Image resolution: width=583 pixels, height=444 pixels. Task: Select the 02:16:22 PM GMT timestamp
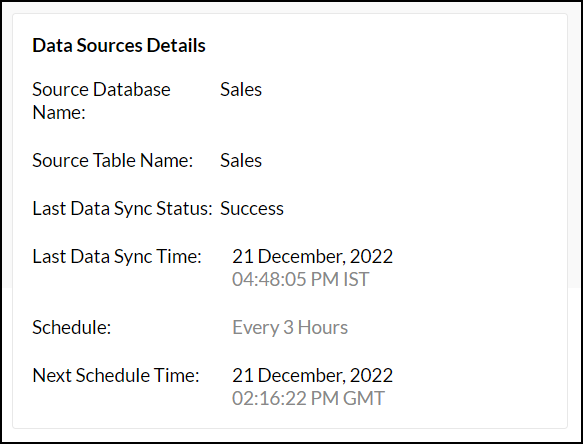click(x=308, y=398)
